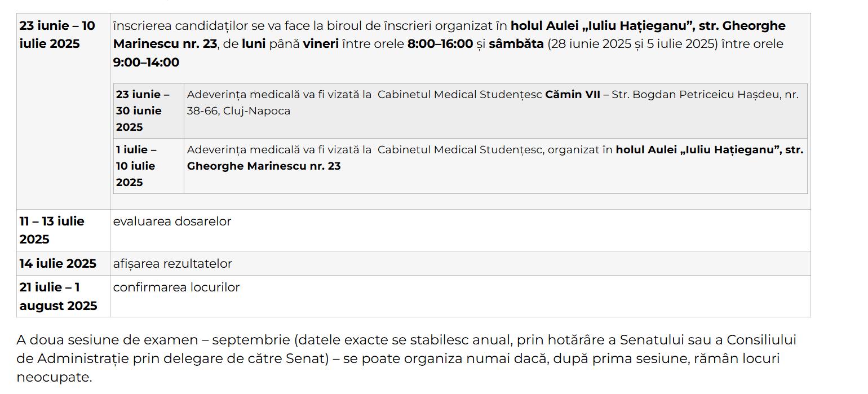Image resolution: width=868 pixels, height=394 pixels.
Task: Click bold "Gheorghe Marinescu nr. 23" in nested table
Action: pos(264,166)
